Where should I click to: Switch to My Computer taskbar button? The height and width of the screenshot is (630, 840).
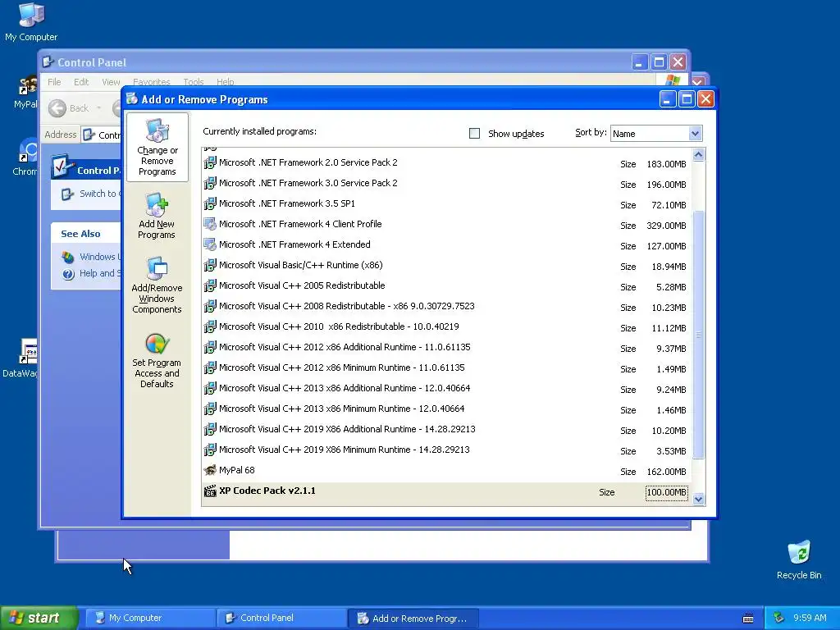coord(150,618)
